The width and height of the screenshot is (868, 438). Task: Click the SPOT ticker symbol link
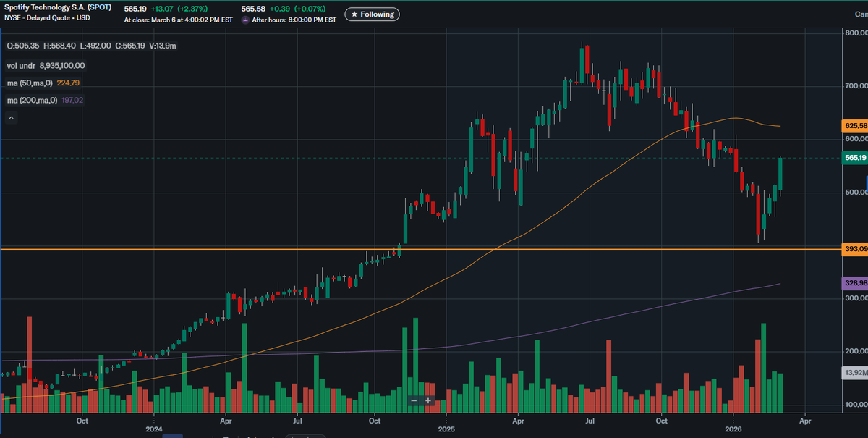click(100, 7)
